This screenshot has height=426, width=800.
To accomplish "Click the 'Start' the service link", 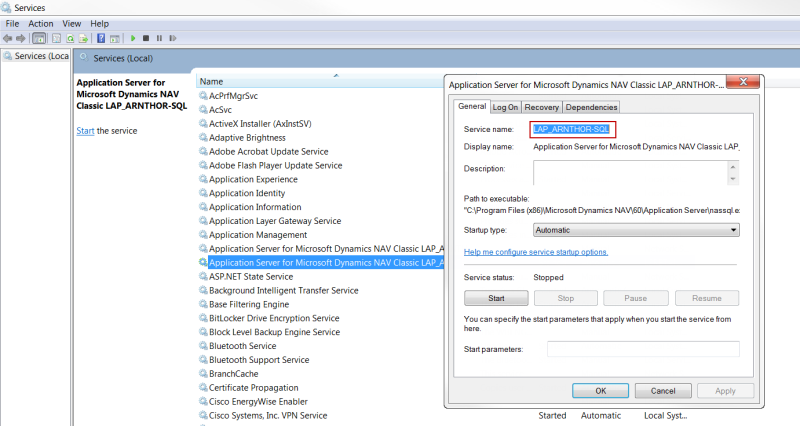I will coord(85,131).
